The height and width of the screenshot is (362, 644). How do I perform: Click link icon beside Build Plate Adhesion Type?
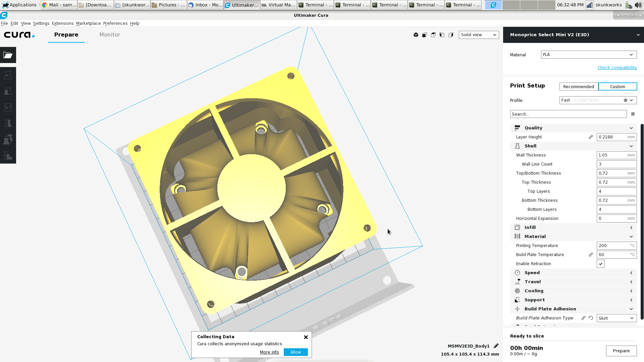click(583, 318)
